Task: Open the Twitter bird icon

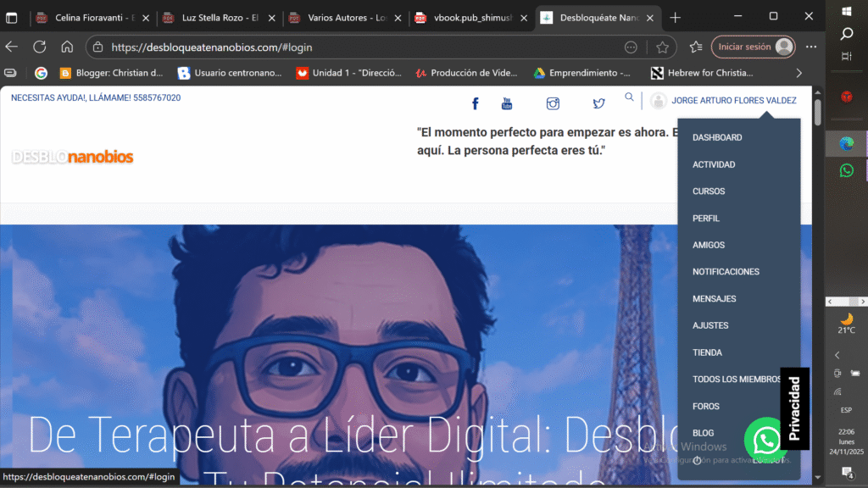Action: [x=598, y=103]
